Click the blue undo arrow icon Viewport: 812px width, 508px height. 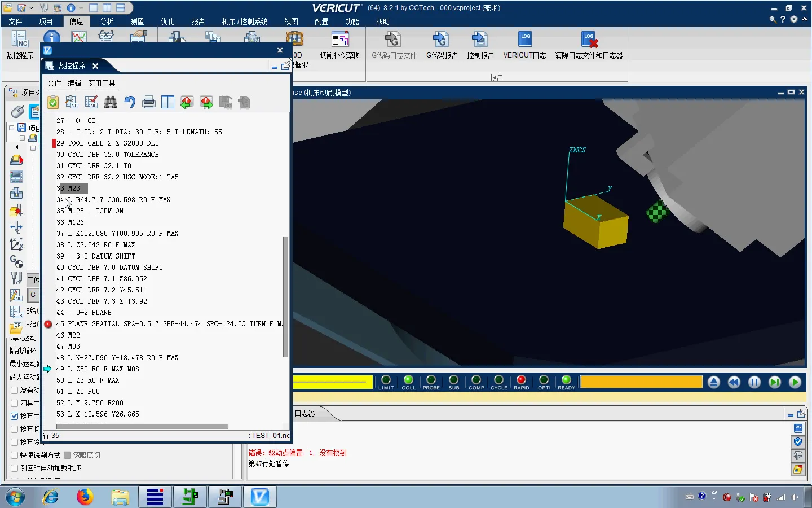130,102
